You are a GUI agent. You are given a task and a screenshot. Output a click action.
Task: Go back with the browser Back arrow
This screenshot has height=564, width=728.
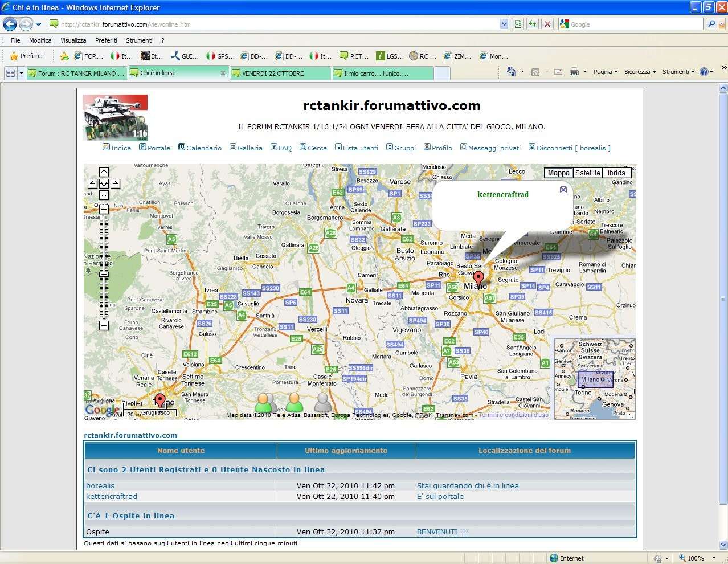(x=10, y=24)
